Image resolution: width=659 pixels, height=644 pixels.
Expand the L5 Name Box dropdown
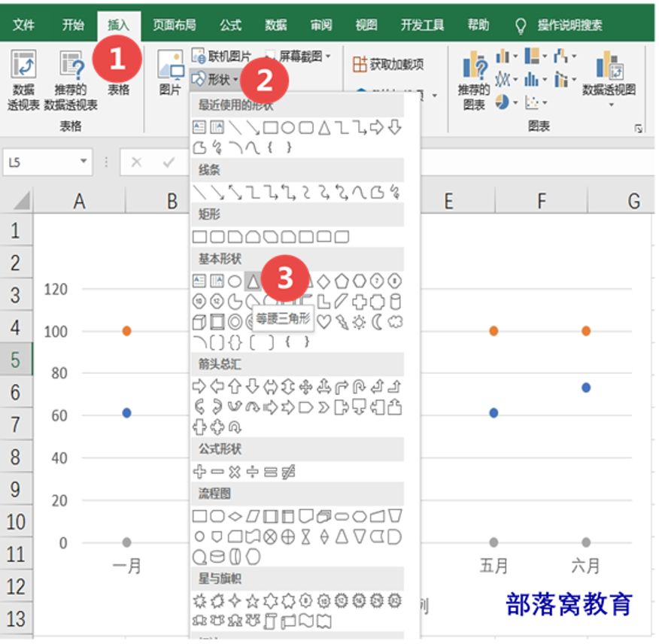[84, 161]
